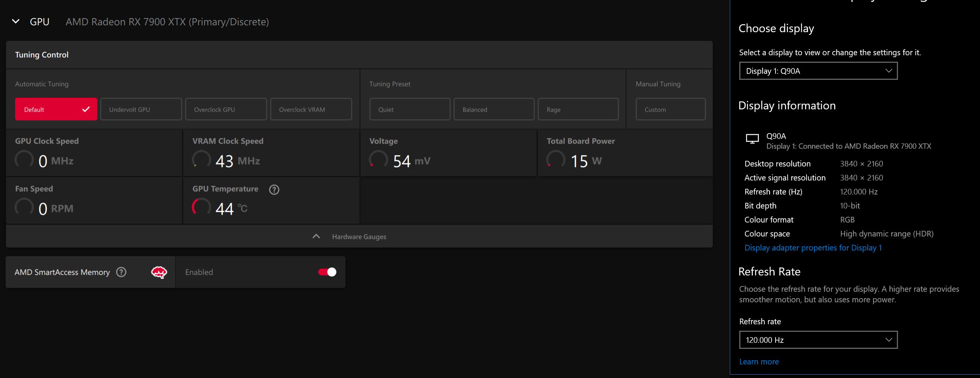980x378 pixels.
Task: Choose Undervolt GPU automatic tuning
Action: click(141, 109)
